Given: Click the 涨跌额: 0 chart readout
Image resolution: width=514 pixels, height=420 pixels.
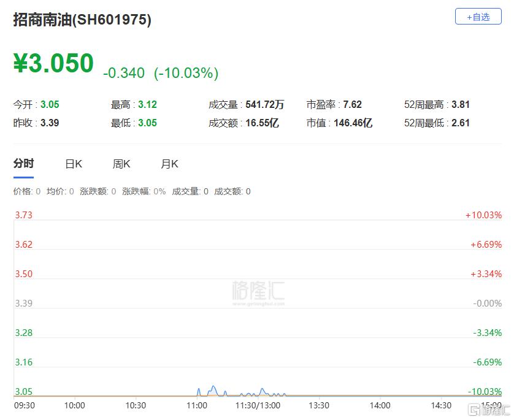Looking at the screenshot, I should pos(98,191).
